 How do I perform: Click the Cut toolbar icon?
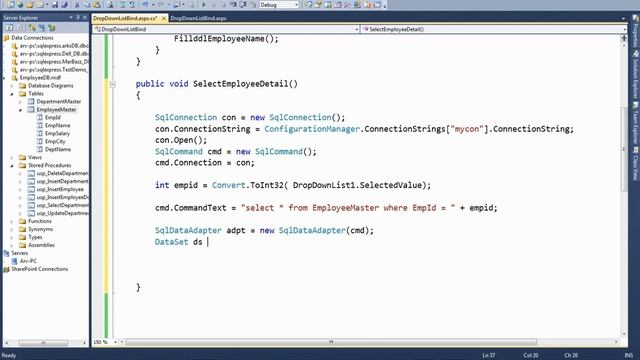click(x=77, y=5)
